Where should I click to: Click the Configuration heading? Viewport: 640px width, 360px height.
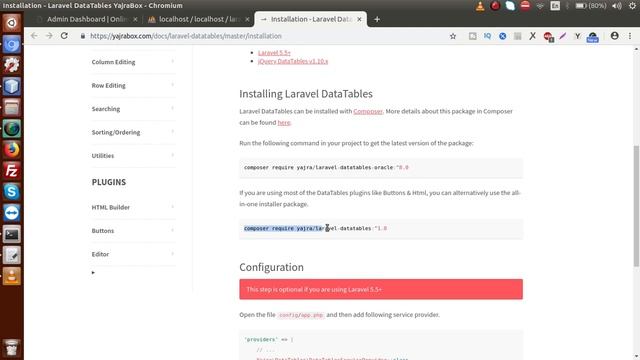pos(271,267)
